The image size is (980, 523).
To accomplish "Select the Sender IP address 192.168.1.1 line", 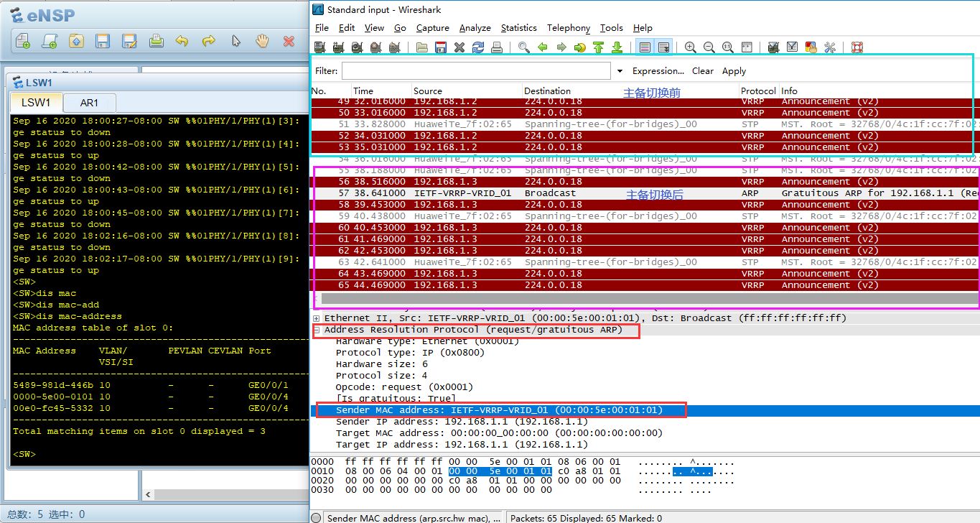I will [x=462, y=422].
